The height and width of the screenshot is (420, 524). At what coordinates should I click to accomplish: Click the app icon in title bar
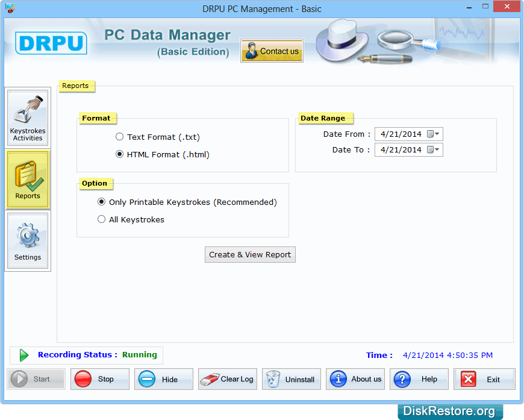point(10,8)
